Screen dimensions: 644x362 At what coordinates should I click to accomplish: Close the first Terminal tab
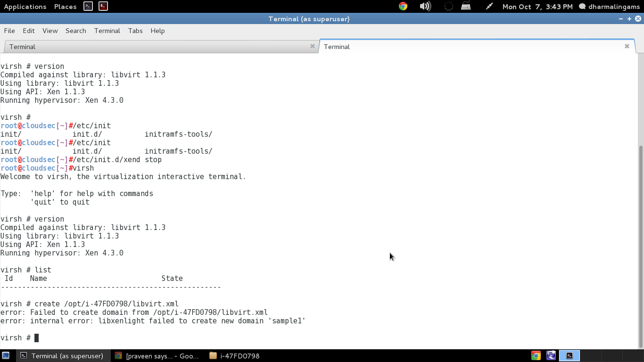[312, 46]
